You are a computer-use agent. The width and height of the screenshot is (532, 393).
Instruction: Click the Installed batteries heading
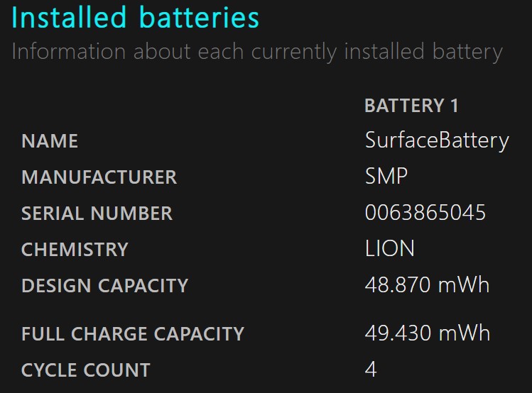135,17
